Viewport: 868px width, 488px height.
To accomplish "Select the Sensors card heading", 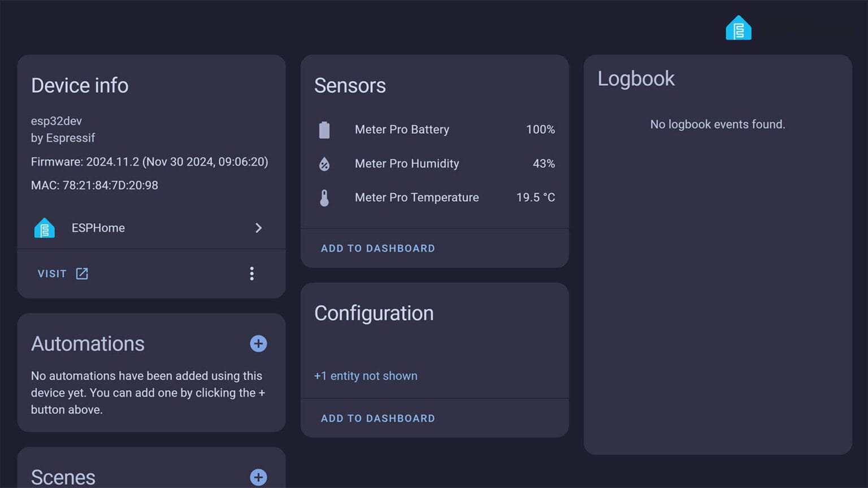I will click(x=350, y=85).
